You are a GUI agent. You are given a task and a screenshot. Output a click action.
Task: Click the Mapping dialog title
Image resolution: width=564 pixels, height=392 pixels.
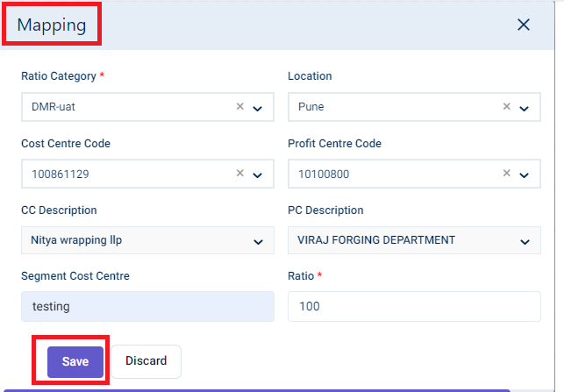52,25
